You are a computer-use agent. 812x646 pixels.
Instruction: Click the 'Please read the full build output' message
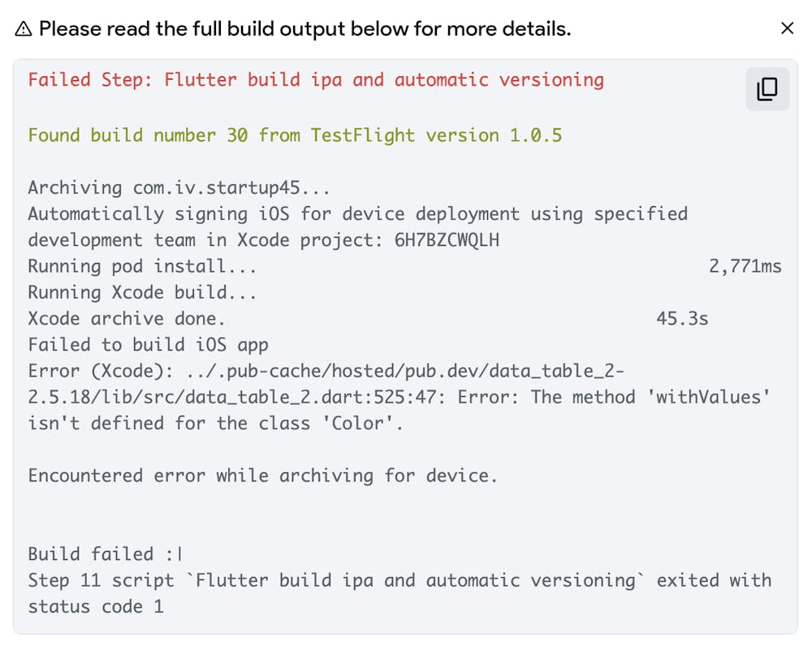tap(304, 29)
